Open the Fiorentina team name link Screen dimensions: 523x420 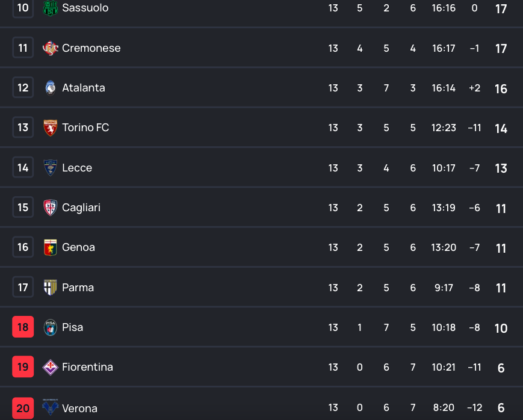(x=87, y=367)
